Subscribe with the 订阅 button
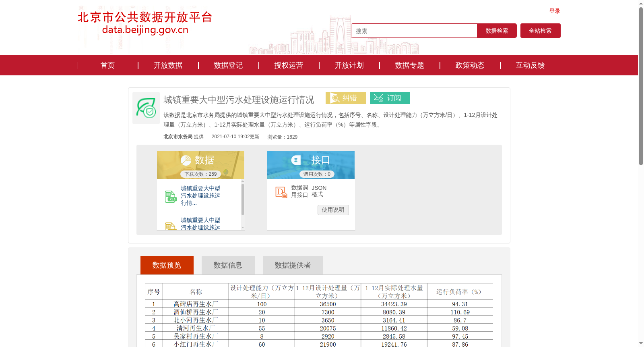Screen dimensions: 644x347 (x=390, y=98)
